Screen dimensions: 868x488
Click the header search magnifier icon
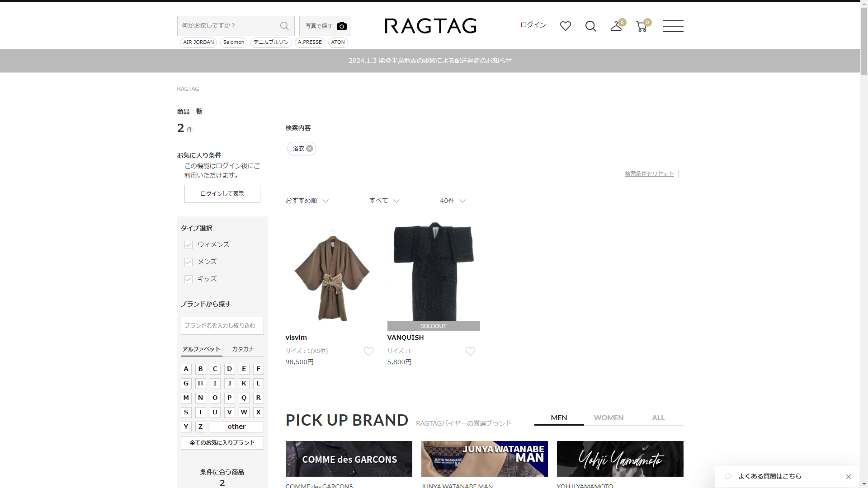(590, 26)
